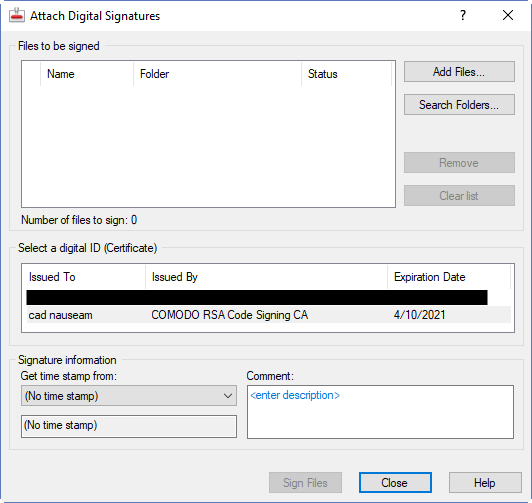Click the read-only (No time stamp) field
Viewport: 532px width, 503px height.
click(129, 426)
